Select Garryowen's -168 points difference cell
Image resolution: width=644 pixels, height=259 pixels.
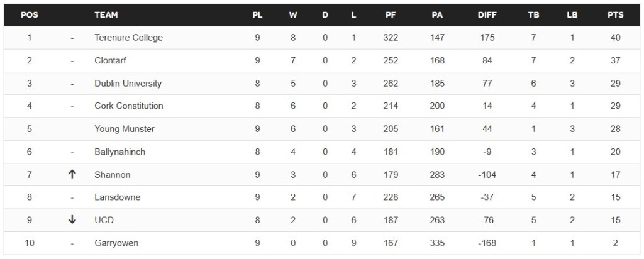coord(487,243)
